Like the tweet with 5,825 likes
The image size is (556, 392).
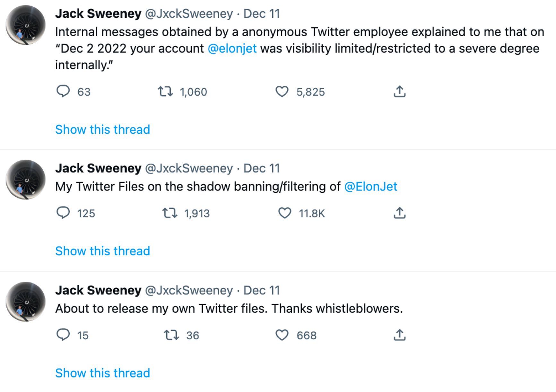coord(282,92)
